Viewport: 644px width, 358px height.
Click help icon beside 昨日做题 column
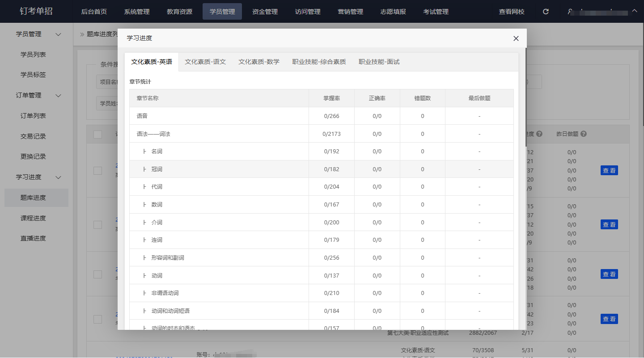pos(584,134)
